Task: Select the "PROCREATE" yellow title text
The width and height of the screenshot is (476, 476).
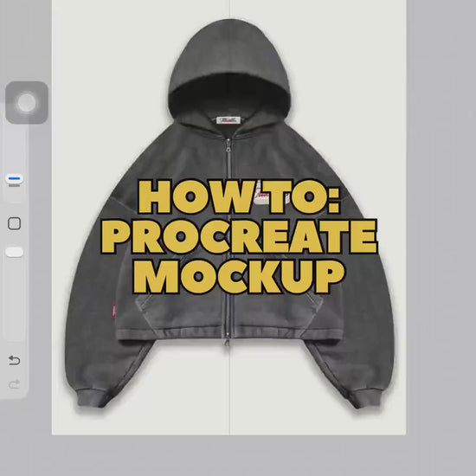Action: tap(239, 237)
